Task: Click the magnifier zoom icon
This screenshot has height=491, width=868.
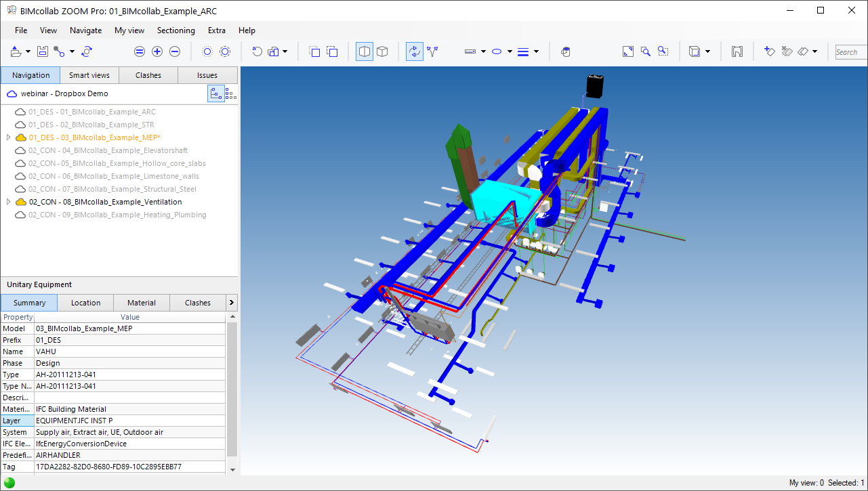Action: click(x=646, y=51)
